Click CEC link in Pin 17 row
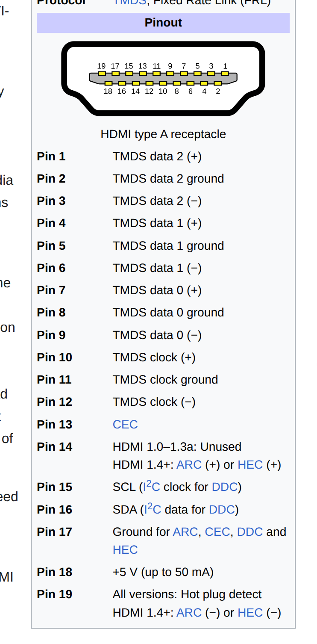Image resolution: width=317 pixels, height=644 pixels. (x=217, y=532)
